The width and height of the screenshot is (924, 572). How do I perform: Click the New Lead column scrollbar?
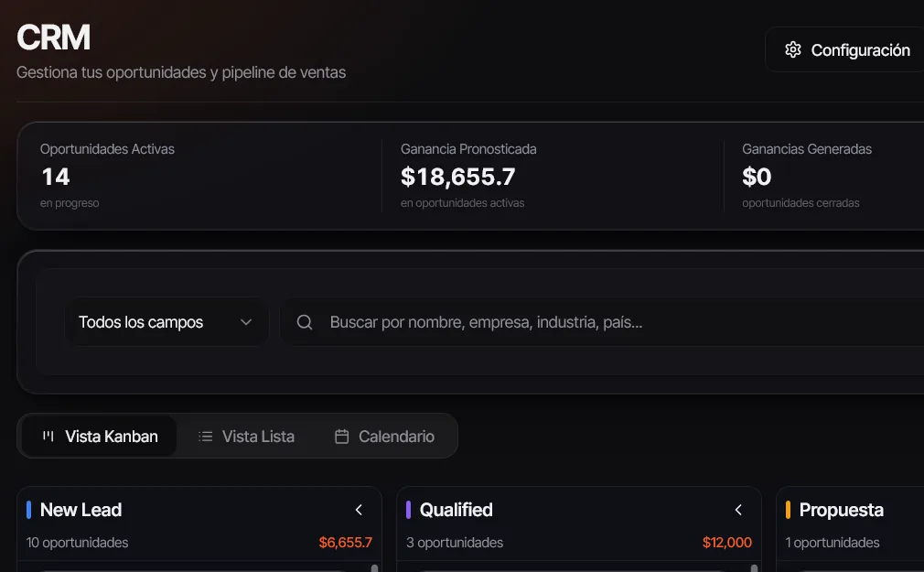pyautogui.click(x=374, y=567)
